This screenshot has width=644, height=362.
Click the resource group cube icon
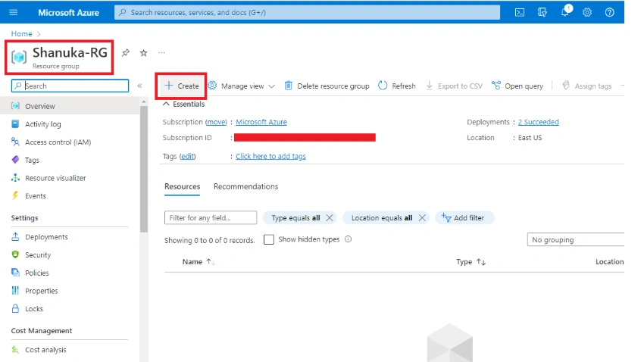[x=19, y=57]
